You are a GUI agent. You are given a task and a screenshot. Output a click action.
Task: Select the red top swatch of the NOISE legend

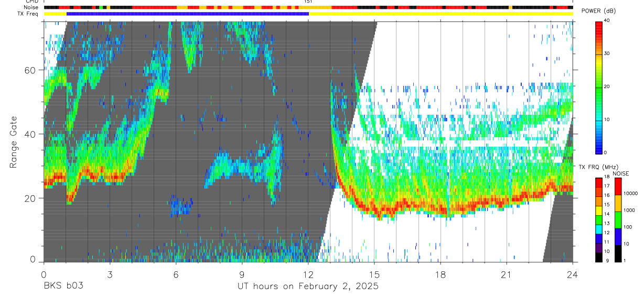618,186
